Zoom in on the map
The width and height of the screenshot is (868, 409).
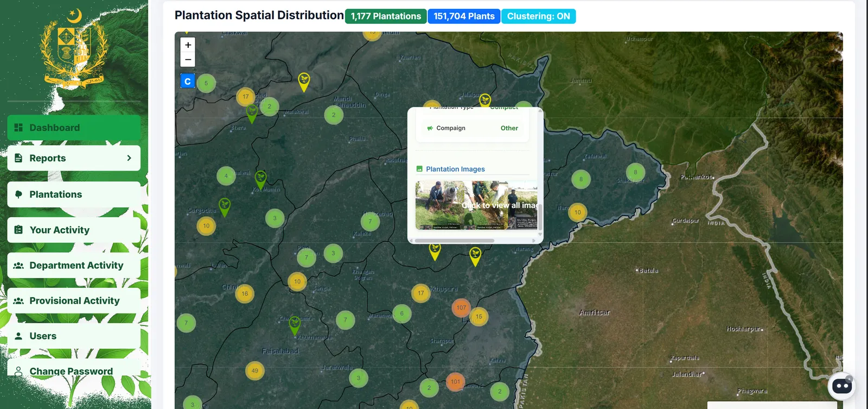pyautogui.click(x=188, y=45)
